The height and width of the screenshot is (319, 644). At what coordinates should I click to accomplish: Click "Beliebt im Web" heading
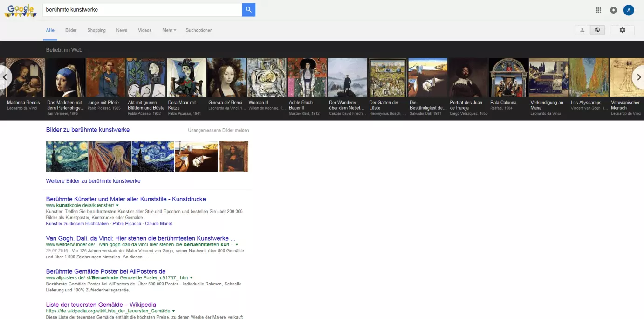pos(64,50)
